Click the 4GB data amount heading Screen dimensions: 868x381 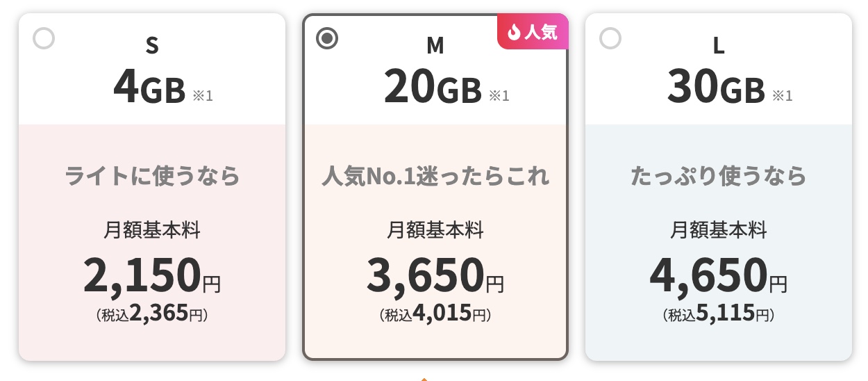click(x=149, y=88)
